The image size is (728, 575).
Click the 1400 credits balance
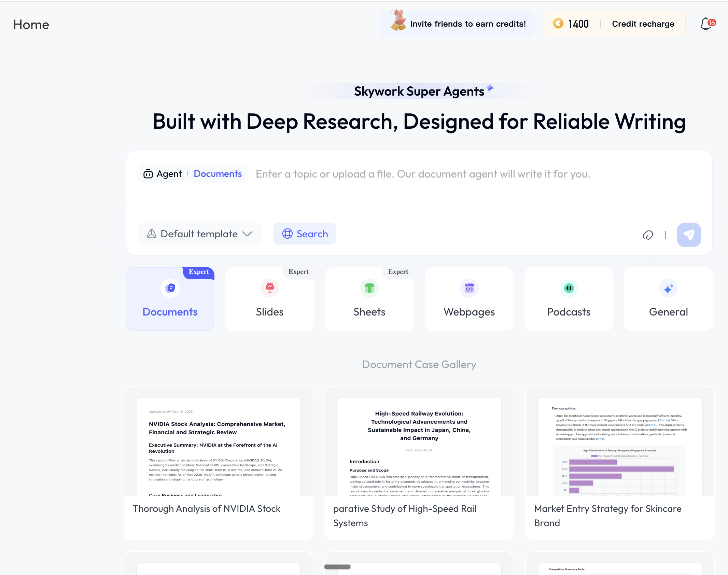coord(578,24)
